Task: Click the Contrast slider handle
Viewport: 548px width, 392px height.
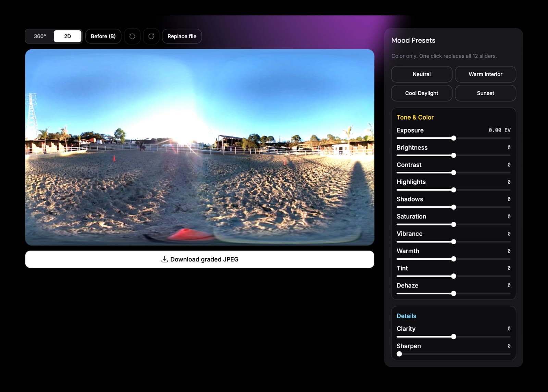Action: [453, 173]
